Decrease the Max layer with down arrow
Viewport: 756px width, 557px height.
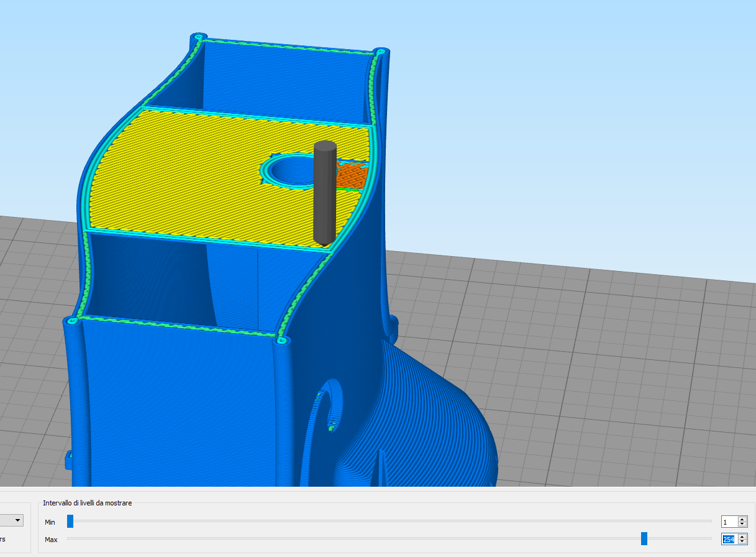(742, 542)
